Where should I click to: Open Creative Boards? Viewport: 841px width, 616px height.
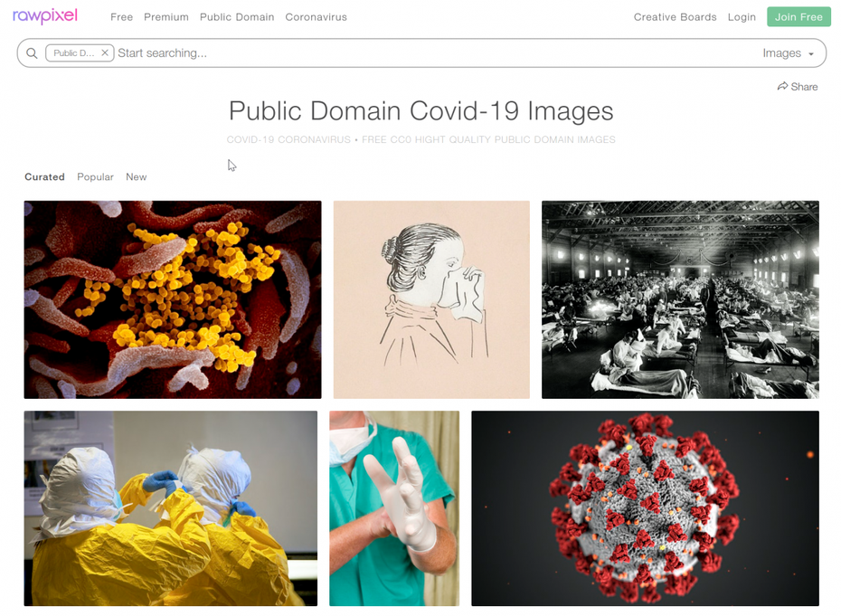pos(675,17)
